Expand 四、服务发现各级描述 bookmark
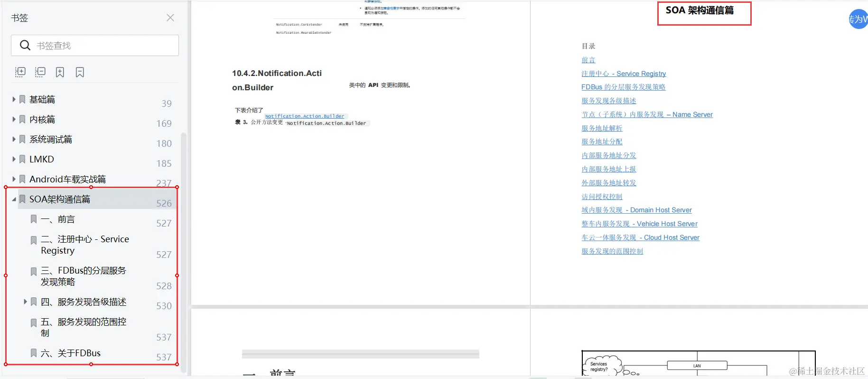 pos(25,302)
